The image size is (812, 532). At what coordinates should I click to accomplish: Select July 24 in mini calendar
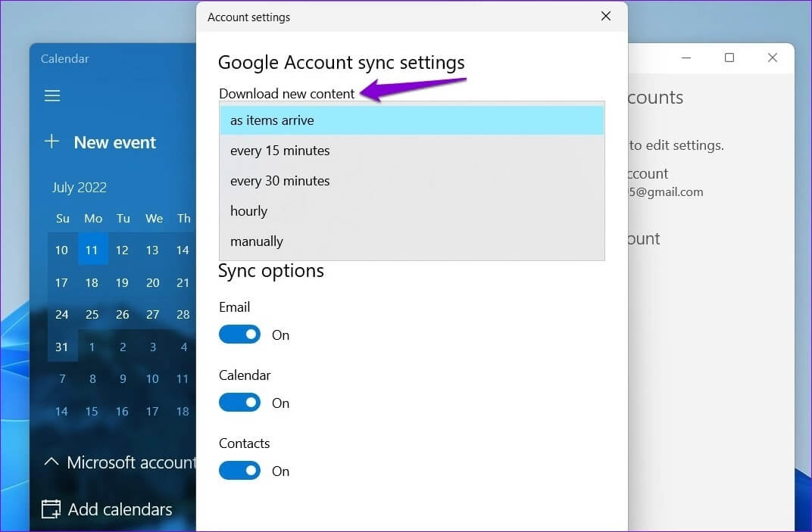(x=61, y=314)
